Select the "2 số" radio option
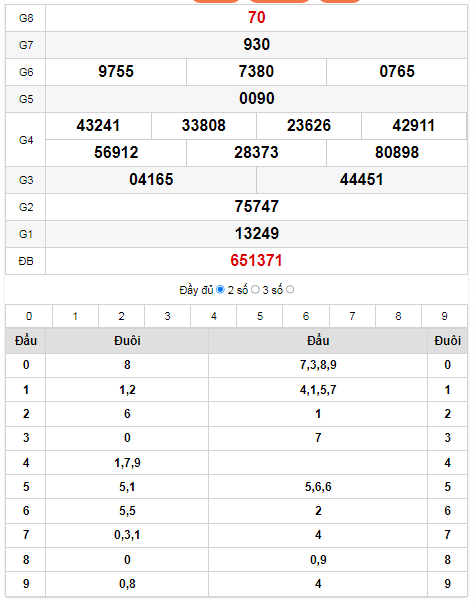474x605 pixels. (255, 289)
